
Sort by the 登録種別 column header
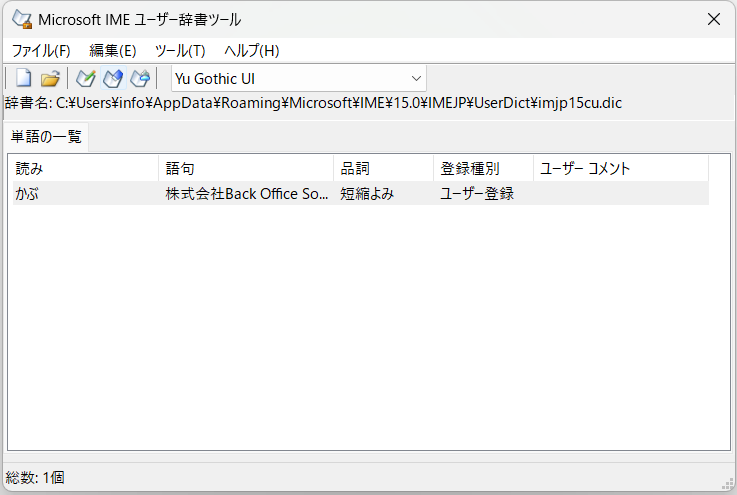pos(484,168)
